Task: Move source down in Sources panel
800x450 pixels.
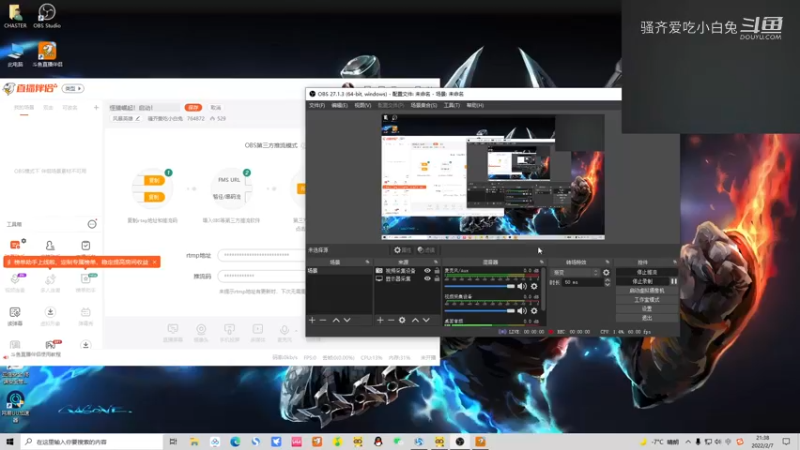Action: click(x=426, y=320)
